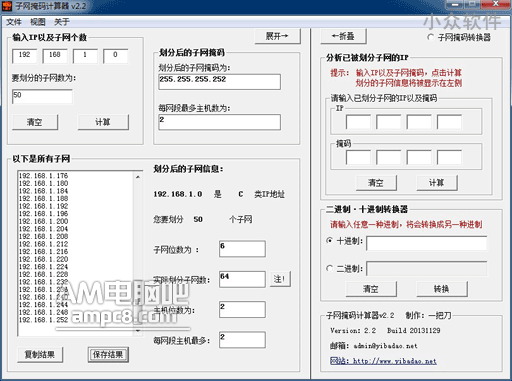Click the 注! note button

pyautogui.click(x=280, y=279)
